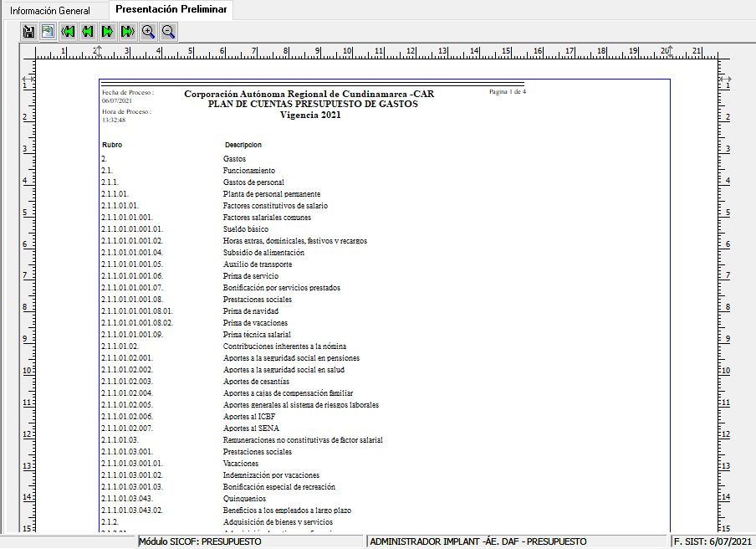Select the Presentación Preliminar tab

click(171, 10)
